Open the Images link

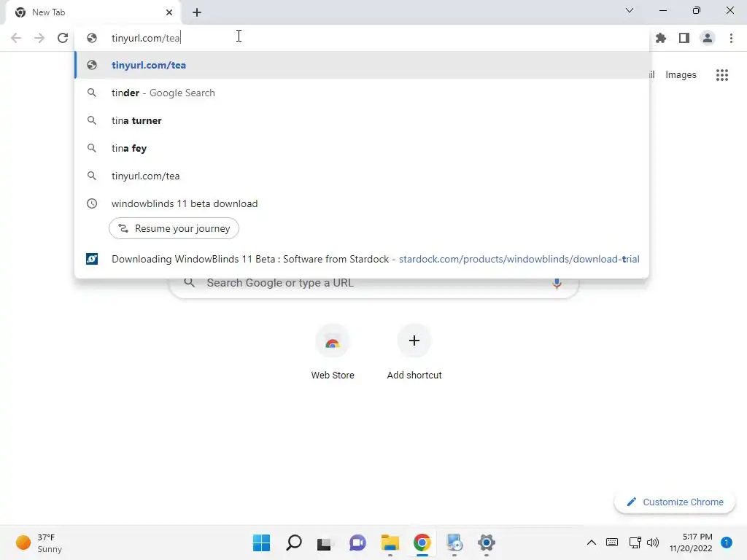click(x=681, y=75)
